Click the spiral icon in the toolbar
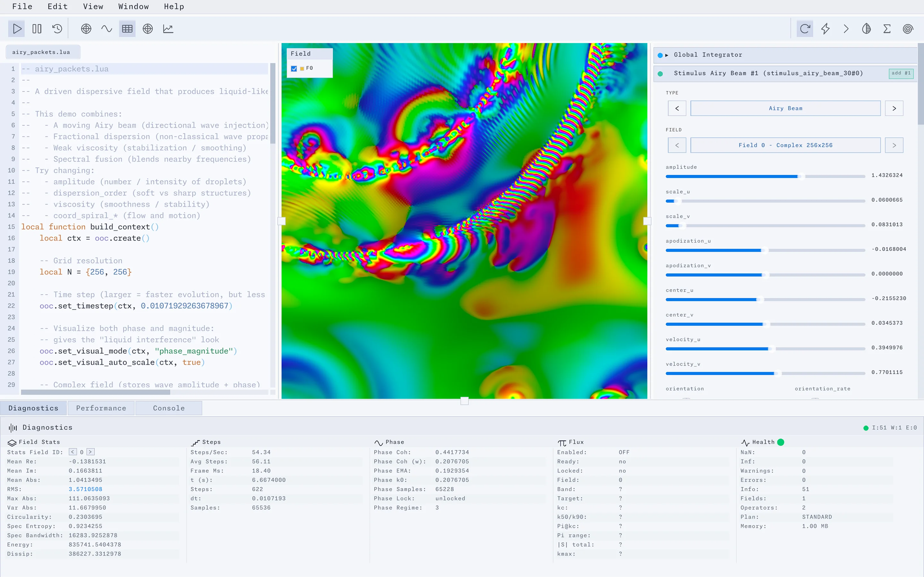Screen dimensions: 924x577 [x=908, y=29]
